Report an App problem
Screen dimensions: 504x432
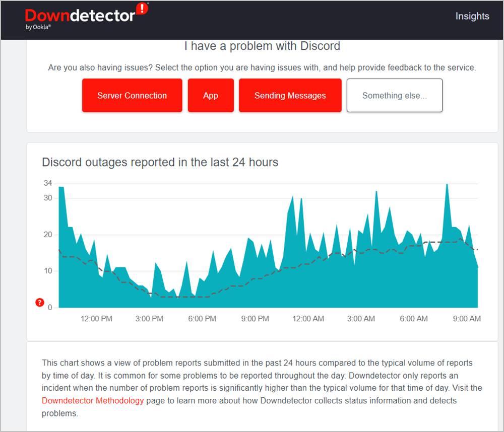click(211, 95)
